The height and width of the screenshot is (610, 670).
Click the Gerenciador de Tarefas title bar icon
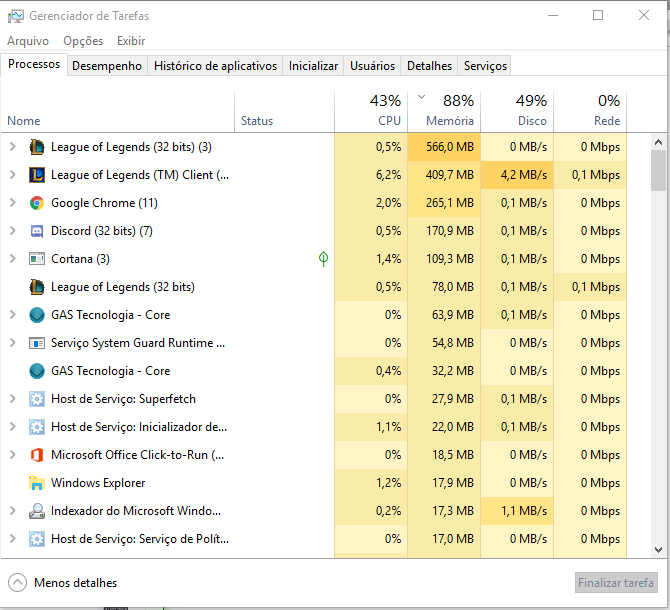pyautogui.click(x=15, y=16)
